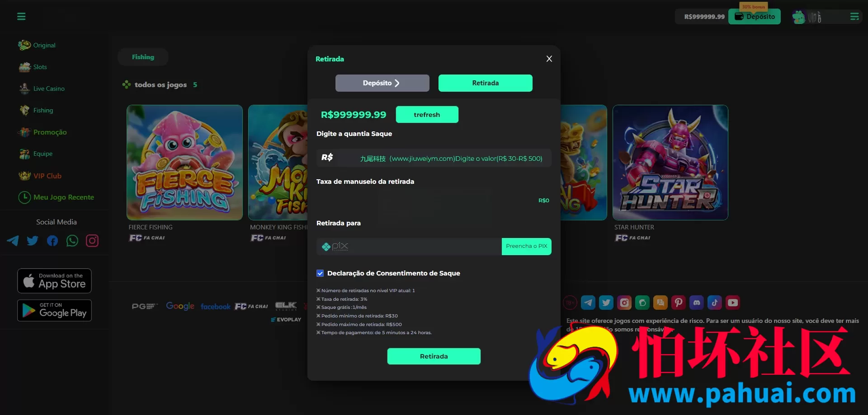Viewport: 868px width, 415px height.
Task: Click Preencha o PIX button
Action: click(527, 247)
